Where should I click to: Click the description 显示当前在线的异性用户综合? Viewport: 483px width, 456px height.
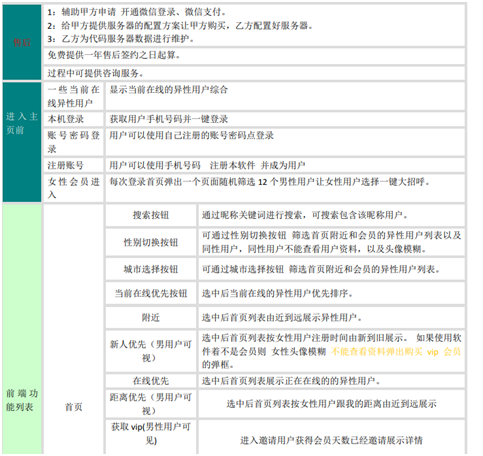[x=169, y=90]
